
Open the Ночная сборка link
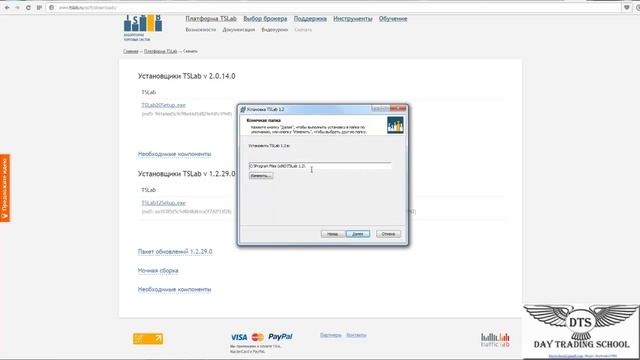point(158,271)
